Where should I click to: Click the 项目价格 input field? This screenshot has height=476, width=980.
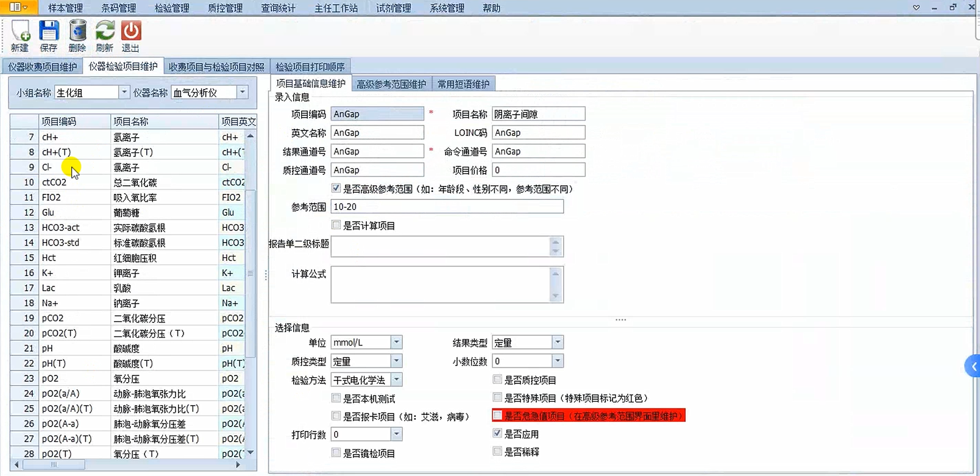pos(539,170)
